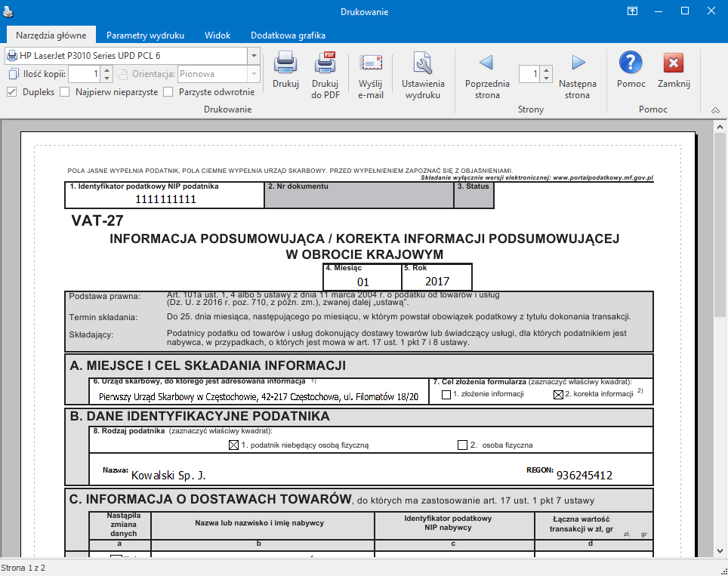Increase Ilość kopii with up arrow
This screenshot has width=728, height=576.
coord(106,71)
